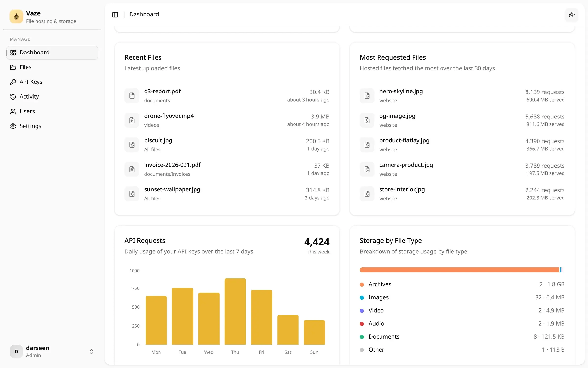Open invoice-2026-091.pdf
This screenshot has height=368, width=588.
point(172,165)
